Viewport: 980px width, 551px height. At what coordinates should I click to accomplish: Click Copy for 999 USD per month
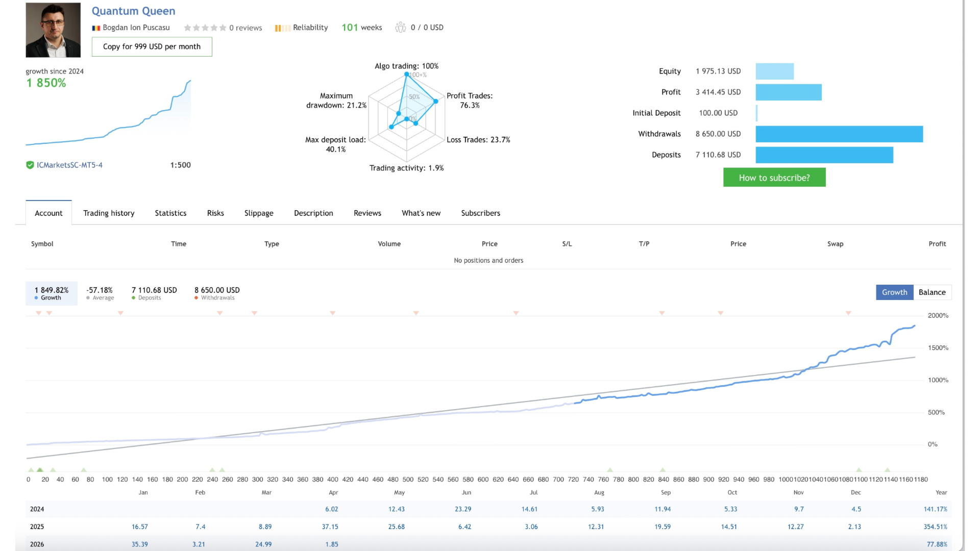pos(152,46)
